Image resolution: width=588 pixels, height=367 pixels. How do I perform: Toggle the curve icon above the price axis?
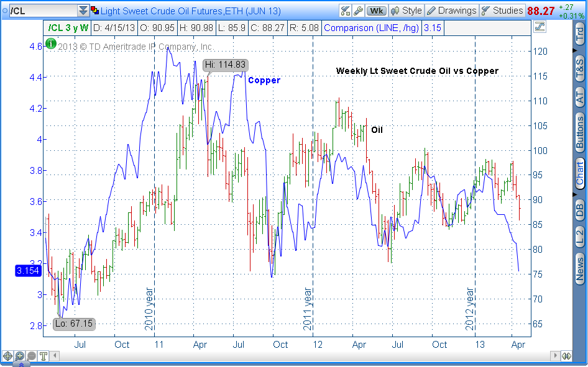pyautogui.click(x=539, y=27)
